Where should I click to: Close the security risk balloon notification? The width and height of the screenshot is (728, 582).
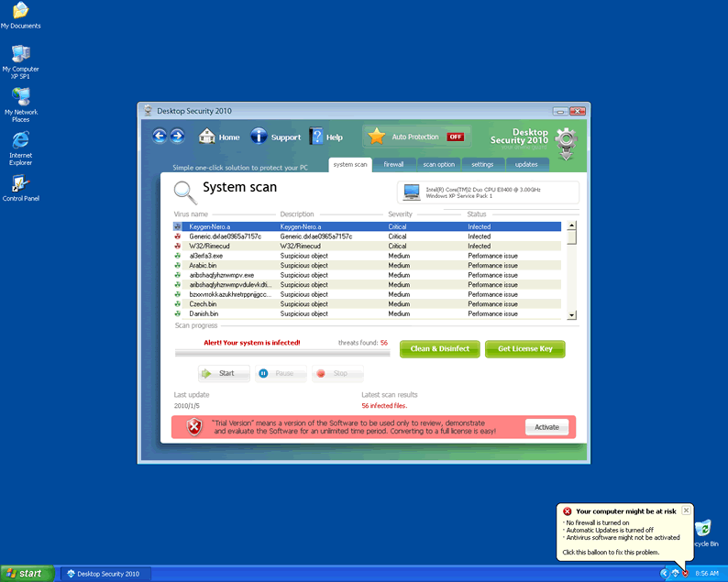687,511
